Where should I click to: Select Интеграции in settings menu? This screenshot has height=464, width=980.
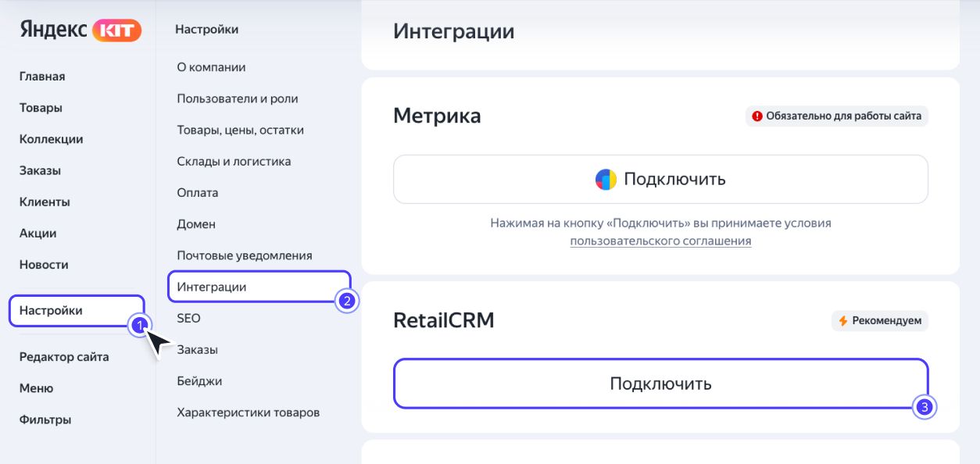[259, 287]
